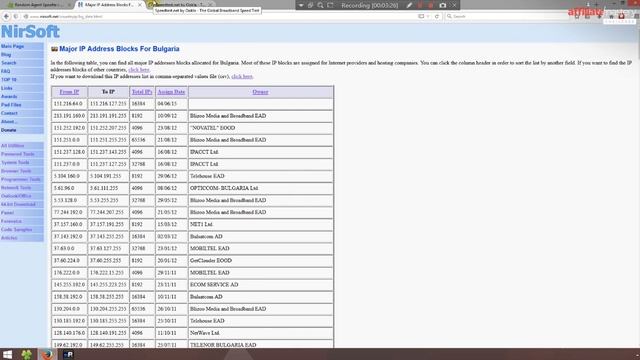This screenshot has height=360, width=640.
Task: Select the 130.204.255.255 To IP cell
Action: coord(108,309)
